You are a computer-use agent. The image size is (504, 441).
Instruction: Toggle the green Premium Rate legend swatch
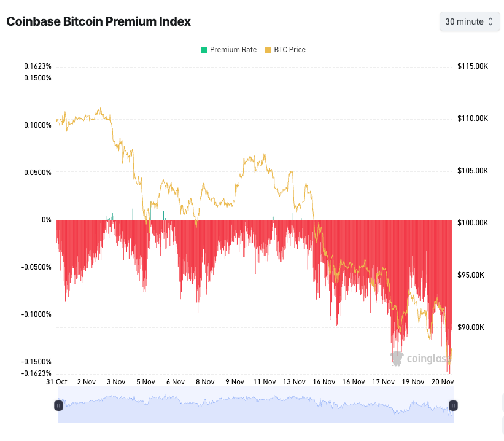point(204,50)
